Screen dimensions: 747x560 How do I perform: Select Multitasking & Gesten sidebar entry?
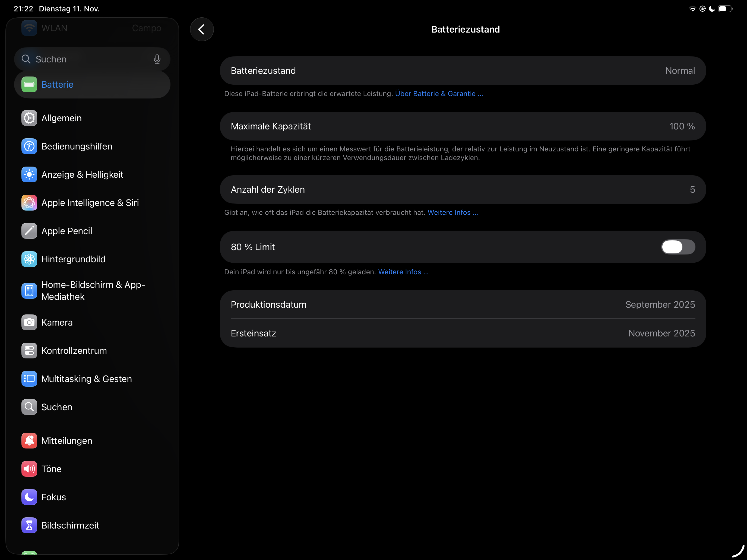[x=86, y=379]
